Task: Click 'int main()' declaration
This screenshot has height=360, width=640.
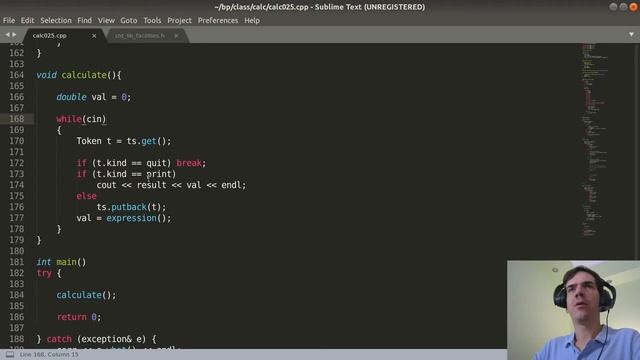Action: coord(61,262)
